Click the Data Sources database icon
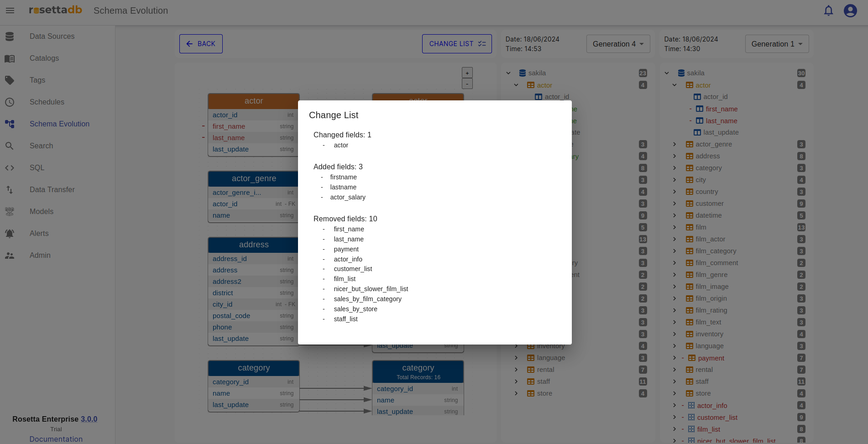Viewport: 868px width, 444px height. (x=10, y=37)
